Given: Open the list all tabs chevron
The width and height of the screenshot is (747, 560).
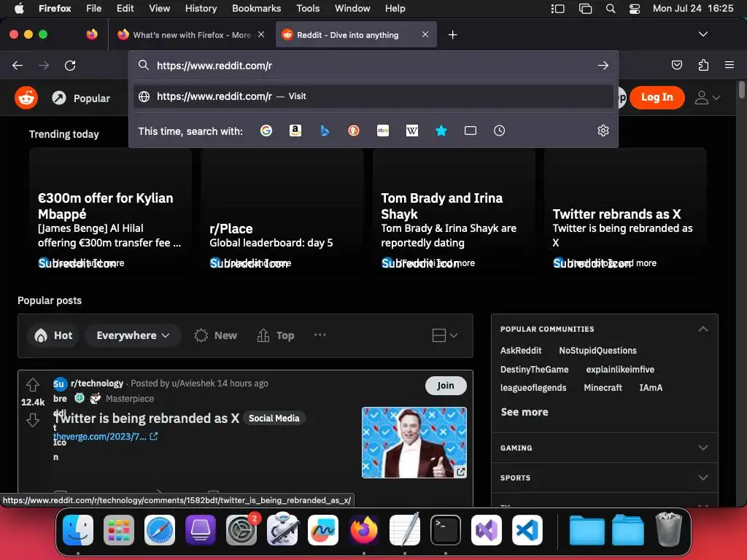Looking at the screenshot, I should (703, 34).
